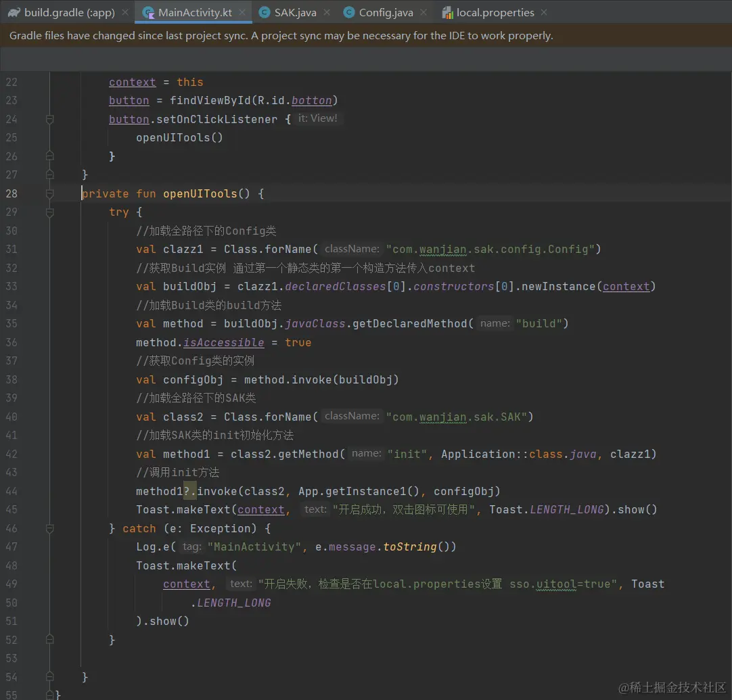
Task: Click the Gradle elephant icon on build.gradle tab
Action: click(x=14, y=12)
